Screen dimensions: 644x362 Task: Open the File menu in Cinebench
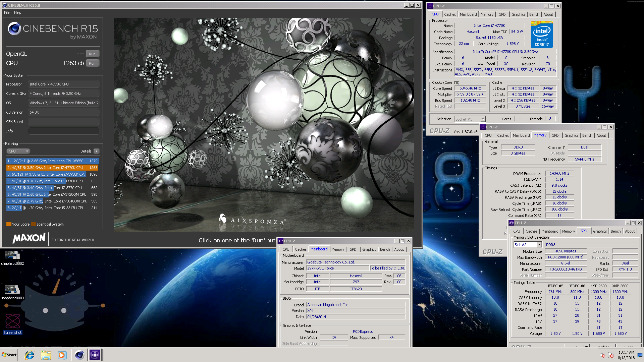pyautogui.click(x=7, y=12)
